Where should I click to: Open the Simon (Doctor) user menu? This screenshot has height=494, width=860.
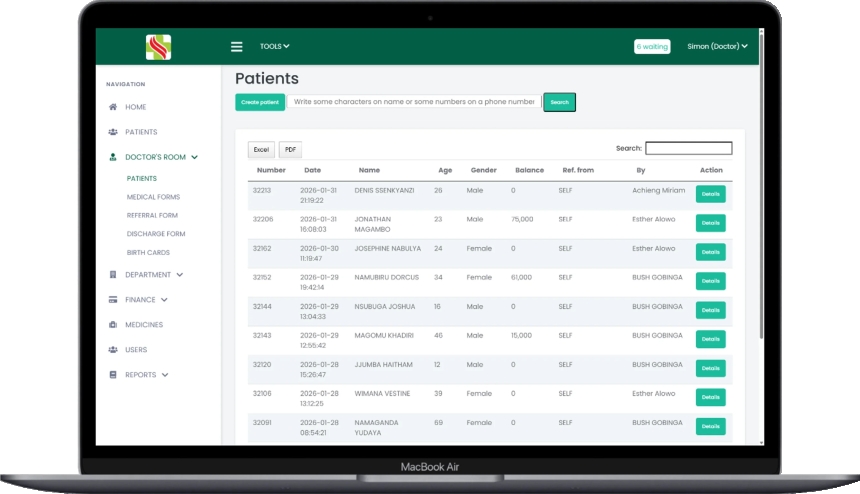tap(717, 46)
